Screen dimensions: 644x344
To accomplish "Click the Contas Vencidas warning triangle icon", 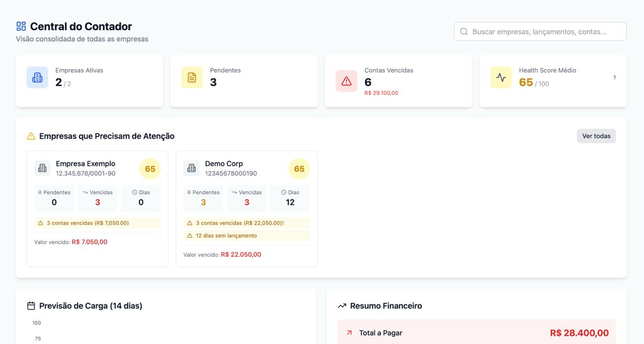I will point(346,81).
